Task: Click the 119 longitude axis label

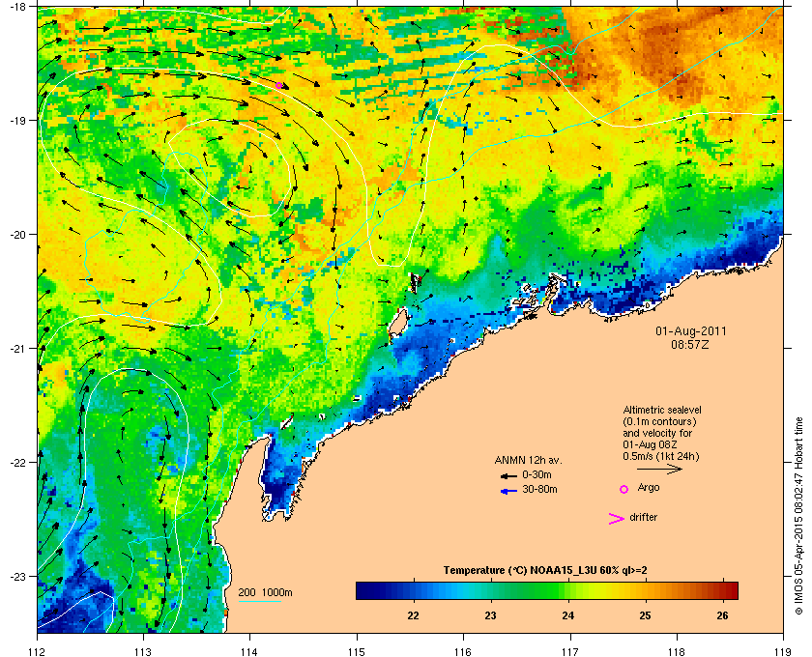Action: 783,651
